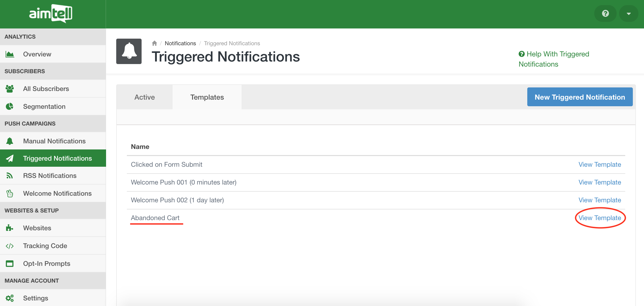644x306 pixels.
Task: Click the aimtell logo
Action: pos(51,13)
